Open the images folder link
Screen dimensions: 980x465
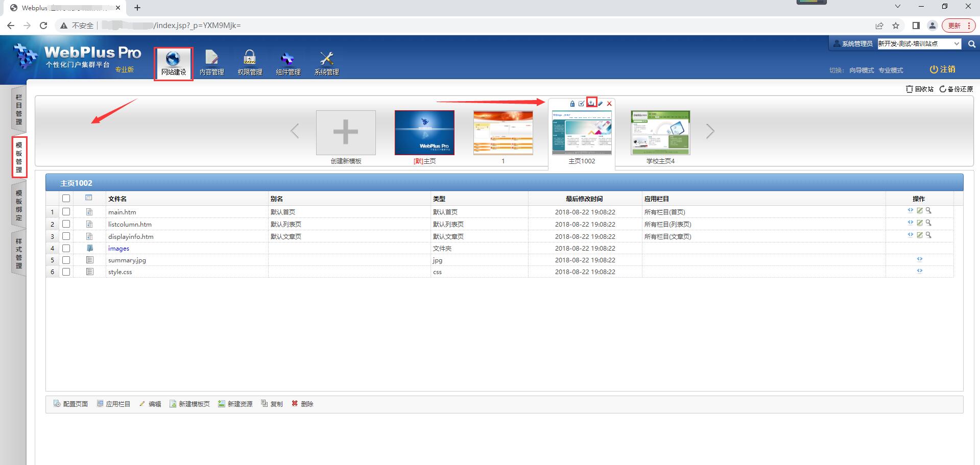[118, 249]
